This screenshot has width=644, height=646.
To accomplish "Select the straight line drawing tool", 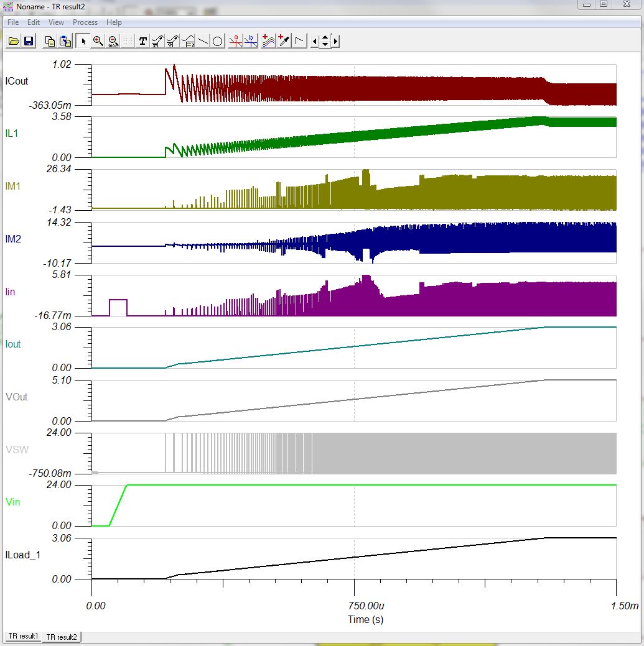I will tap(203, 42).
